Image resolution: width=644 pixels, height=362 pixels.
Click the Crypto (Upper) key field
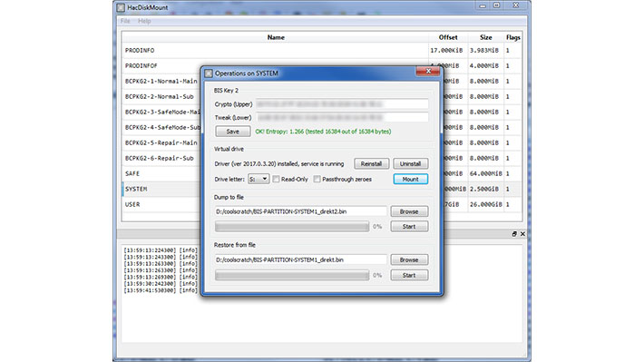pos(342,104)
